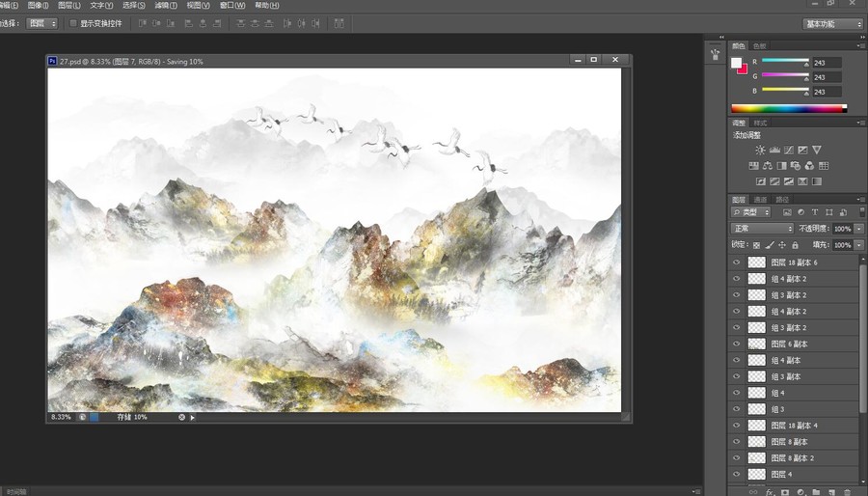Click the layer style fx icon

click(x=769, y=491)
